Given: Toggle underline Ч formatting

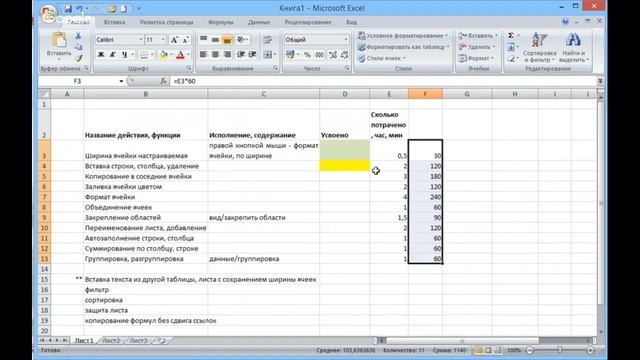Looking at the screenshot, I should pos(124,54).
